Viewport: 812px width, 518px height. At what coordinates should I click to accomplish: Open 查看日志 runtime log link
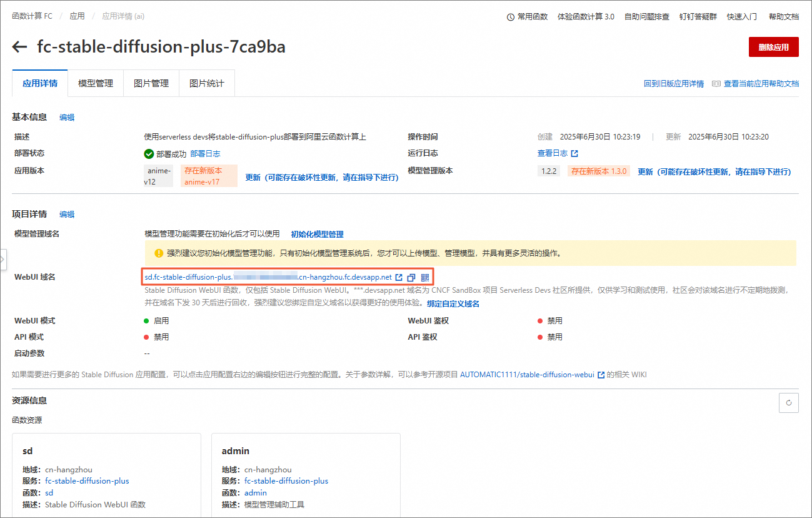pos(553,153)
